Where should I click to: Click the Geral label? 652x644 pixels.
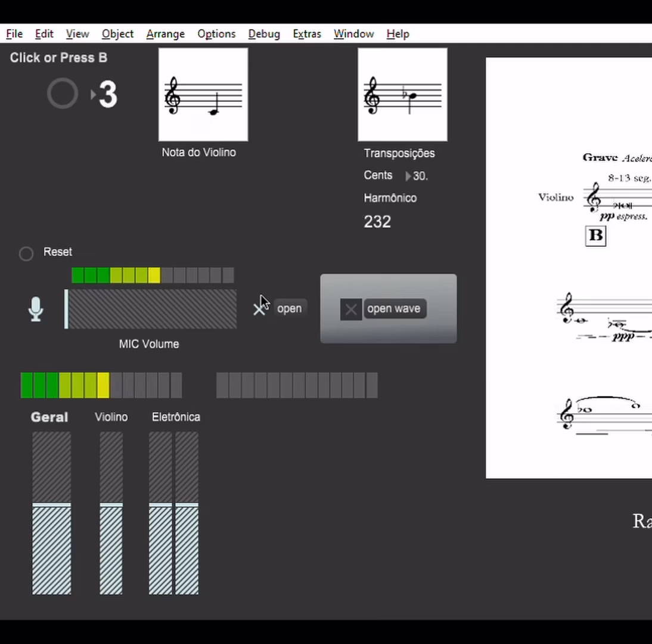point(49,417)
